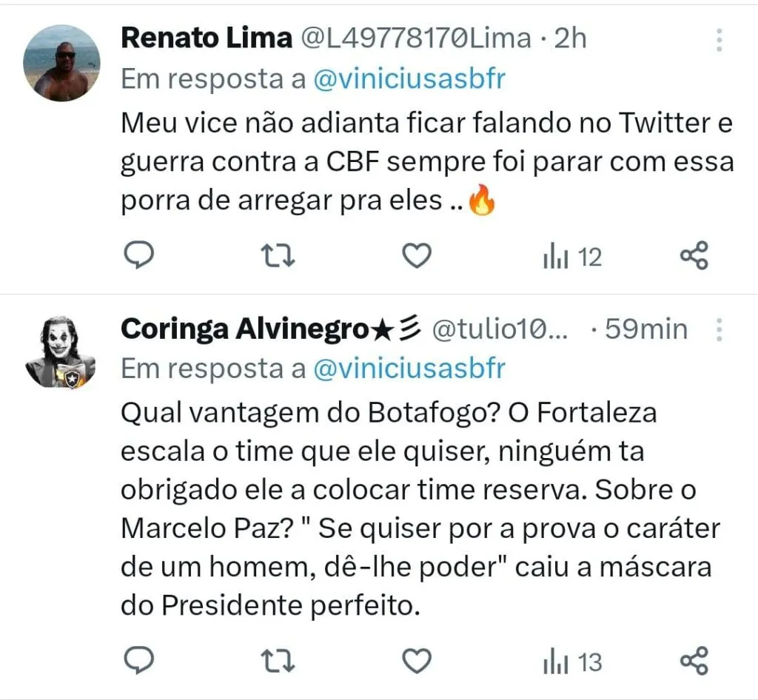Open @viniciusasbfr link in Renato's reply
Viewport: 758px width, 700px height.
click(409, 79)
